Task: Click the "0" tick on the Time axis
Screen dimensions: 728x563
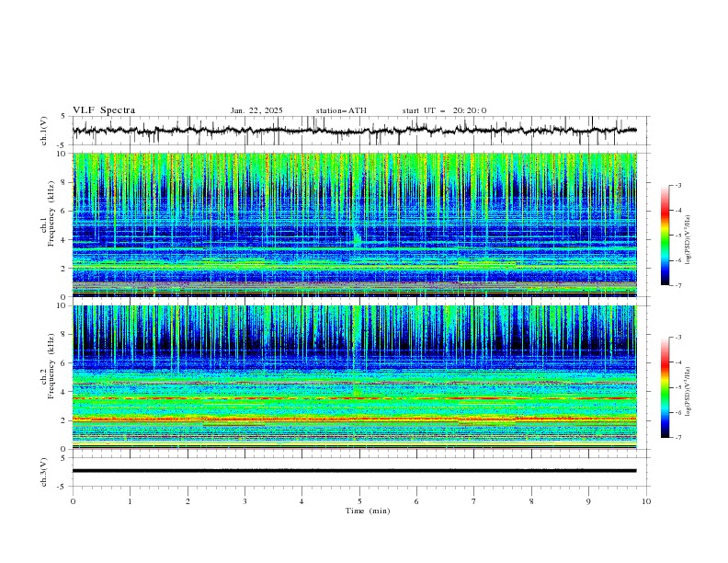Action: (73, 501)
